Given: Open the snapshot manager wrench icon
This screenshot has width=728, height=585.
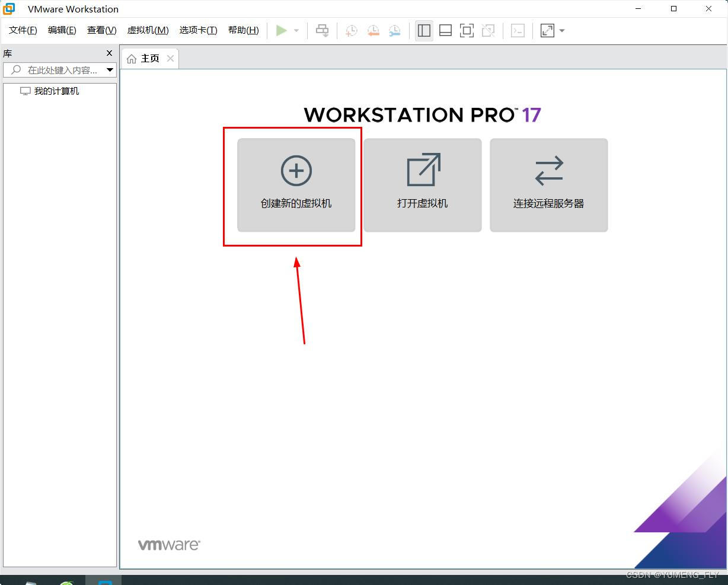Looking at the screenshot, I should (x=395, y=30).
